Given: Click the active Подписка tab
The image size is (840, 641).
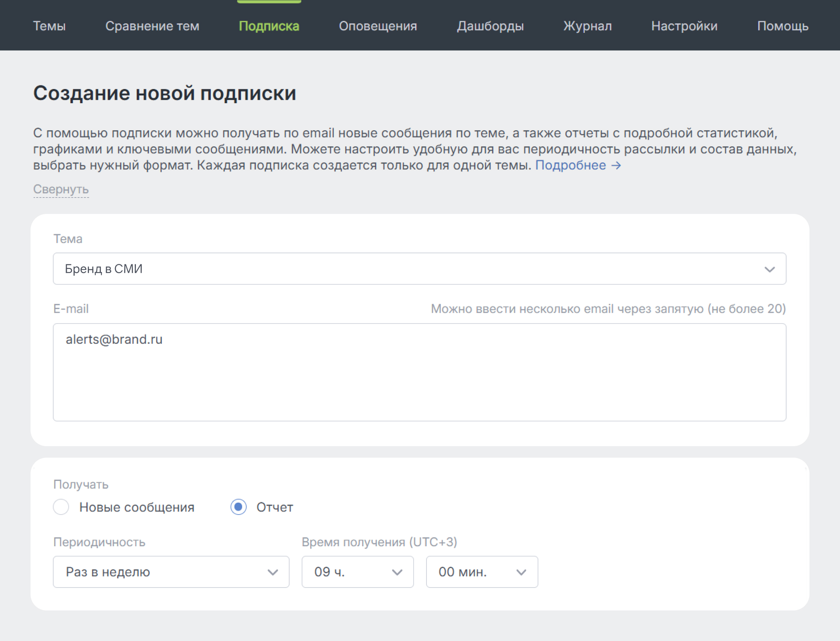Looking at the screenshot, I should [269, 26].
